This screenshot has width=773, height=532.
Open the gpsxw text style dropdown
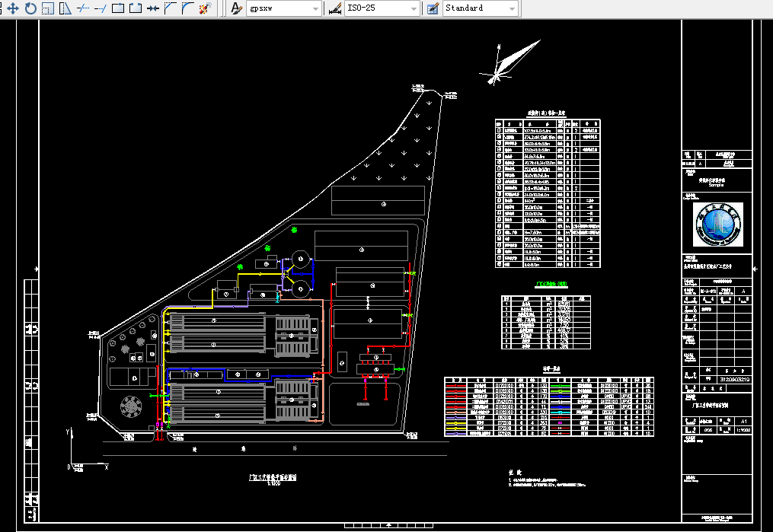(283, 8)
